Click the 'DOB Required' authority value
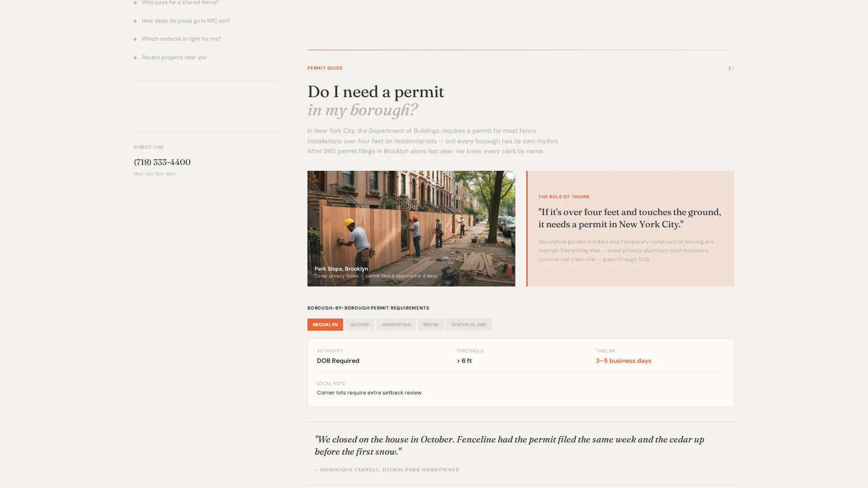This screenshot has height=488, width=868. point(338,361)
